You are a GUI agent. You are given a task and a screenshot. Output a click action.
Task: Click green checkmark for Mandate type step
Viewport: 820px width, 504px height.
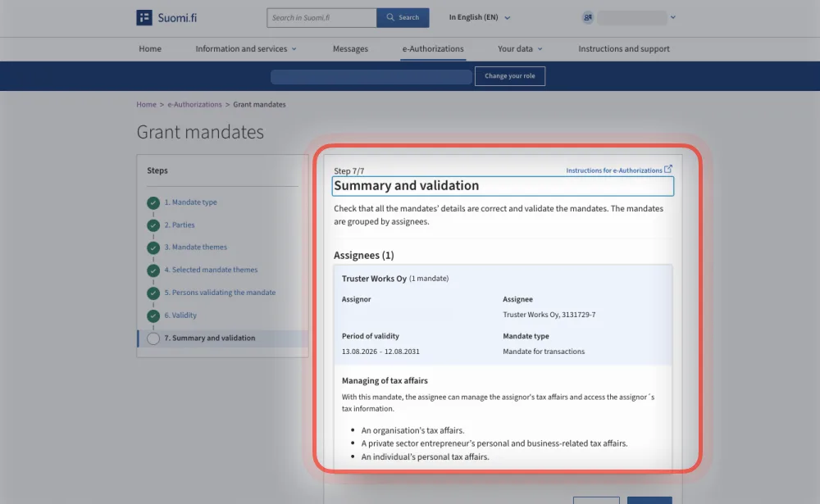153,202
